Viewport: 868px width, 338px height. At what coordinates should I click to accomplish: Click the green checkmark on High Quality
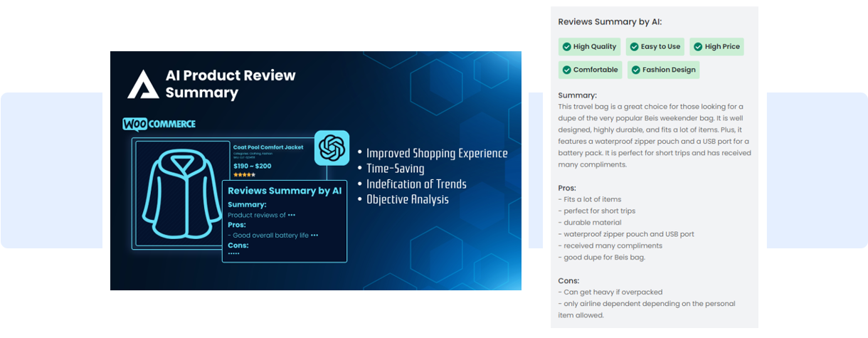(x=567, y=47)
